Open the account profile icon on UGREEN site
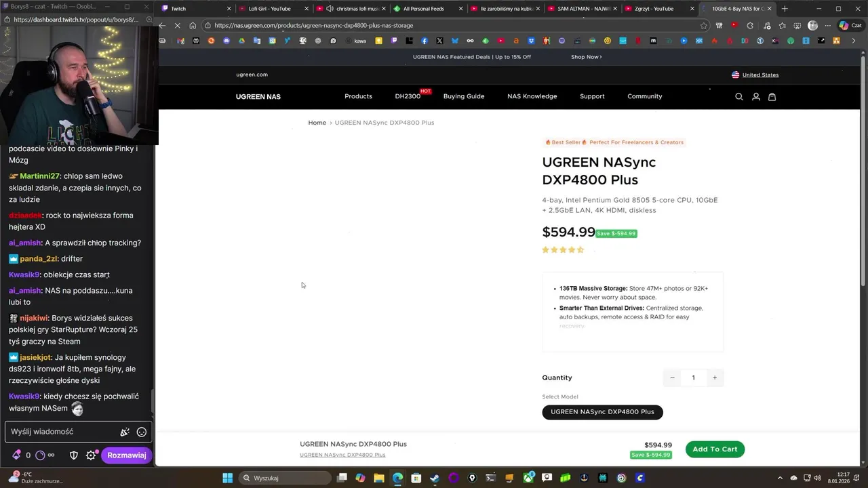This screenshot has height=488, width=868. click(x=755, y=97)
